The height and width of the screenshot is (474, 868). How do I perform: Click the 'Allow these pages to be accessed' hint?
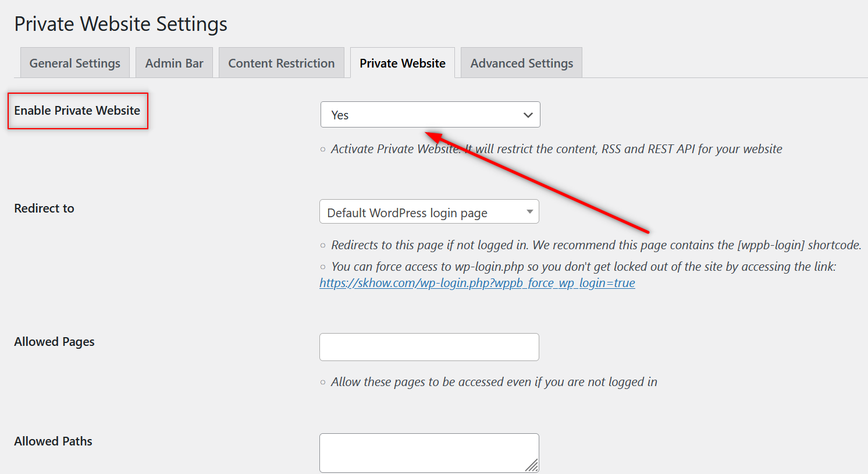[494, 382]
